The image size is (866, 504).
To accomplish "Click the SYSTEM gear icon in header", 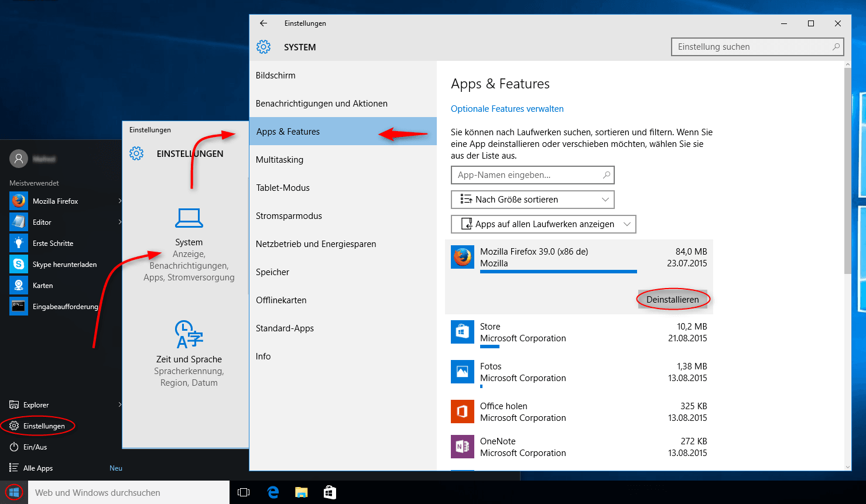I will (263, 47).
